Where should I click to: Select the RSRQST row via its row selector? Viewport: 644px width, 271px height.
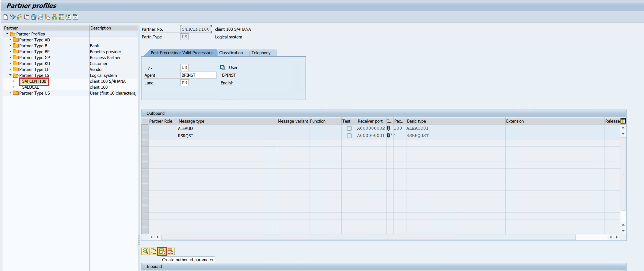point(145,136)
